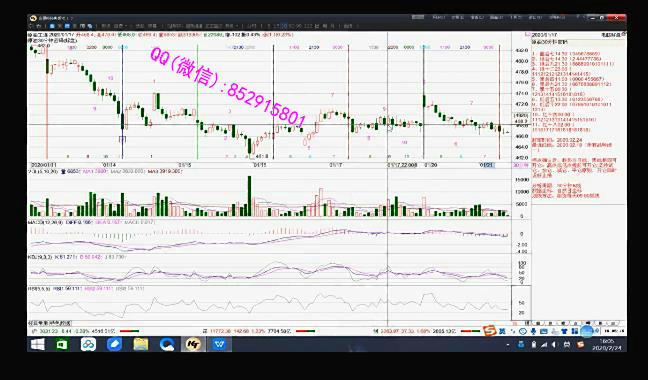Viewport: 648px width, 380px height.
Task: Click the red-green bar beside the first index
Action: (x=129, y=331)
